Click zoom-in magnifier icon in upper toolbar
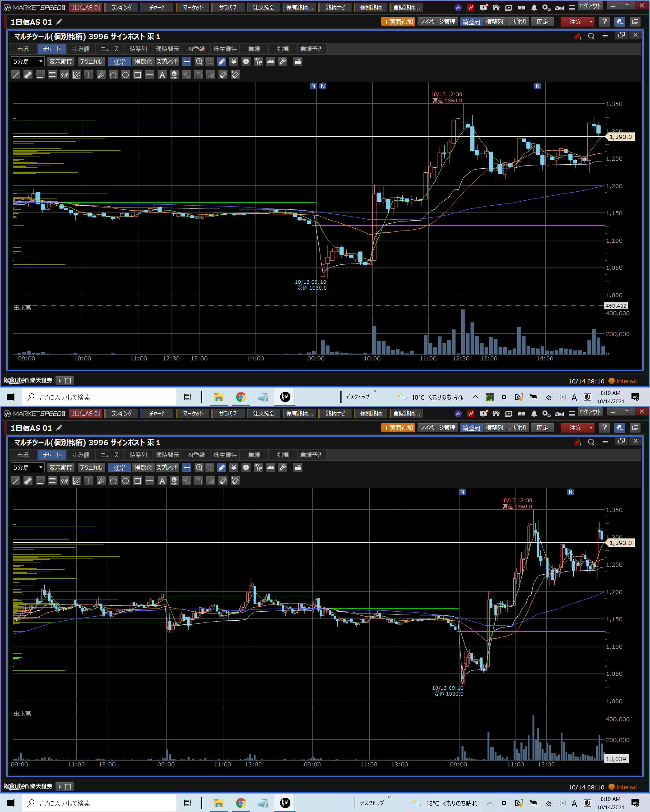This screenshot has height=812, width=650. click(x=199, y=61)
